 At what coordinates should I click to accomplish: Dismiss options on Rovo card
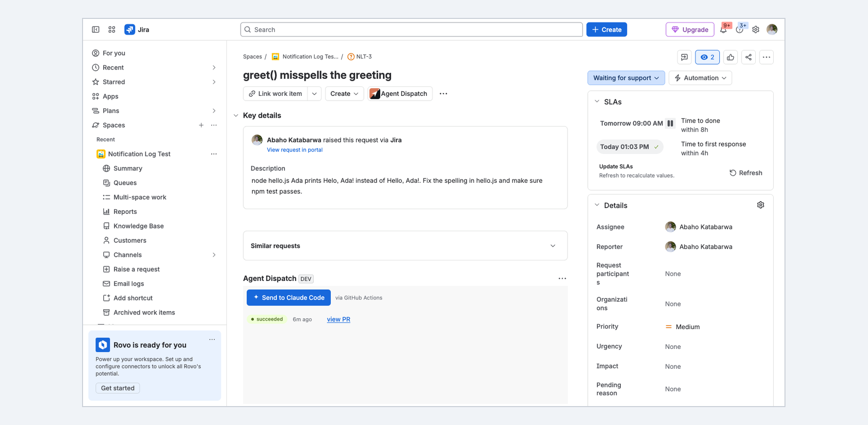click(212, 340)
